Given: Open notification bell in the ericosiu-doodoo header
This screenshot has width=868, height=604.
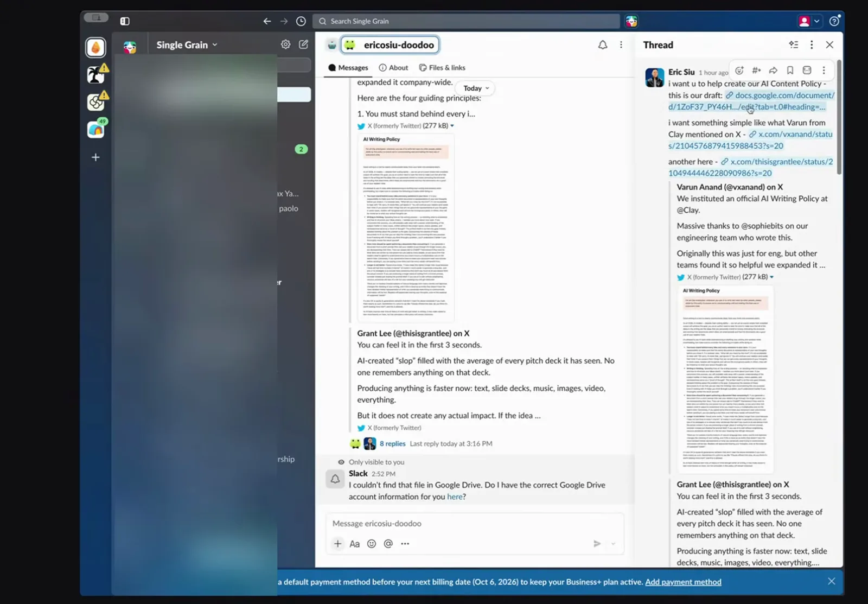Looking at the screenshot, I should pyautogui.click(x=603, y=45).
